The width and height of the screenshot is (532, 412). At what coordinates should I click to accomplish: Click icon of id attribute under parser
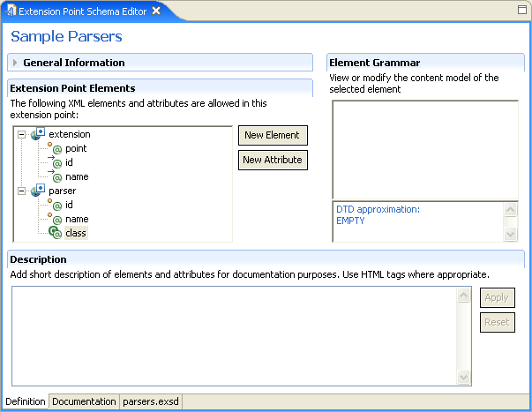(55, 205)
